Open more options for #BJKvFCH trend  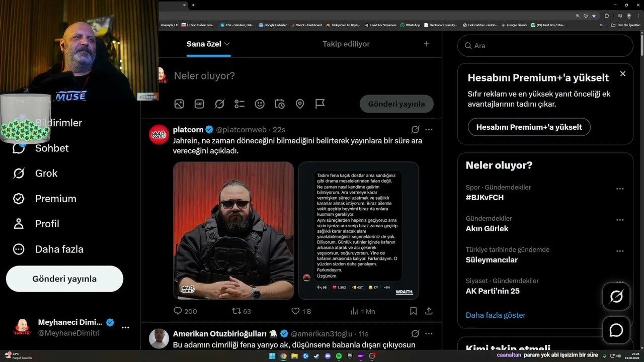(620, 189)
